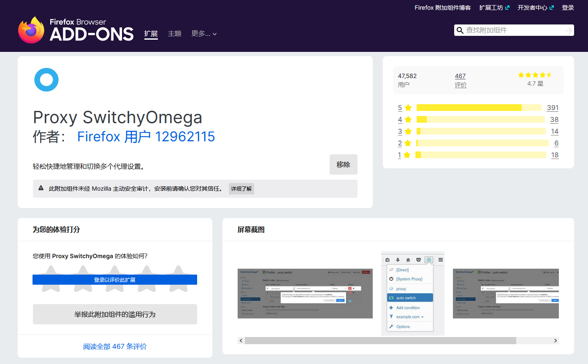588x364 pixels.
Task: Open external-link icon beside 扩展工坊
Action: tap(507, 8)
